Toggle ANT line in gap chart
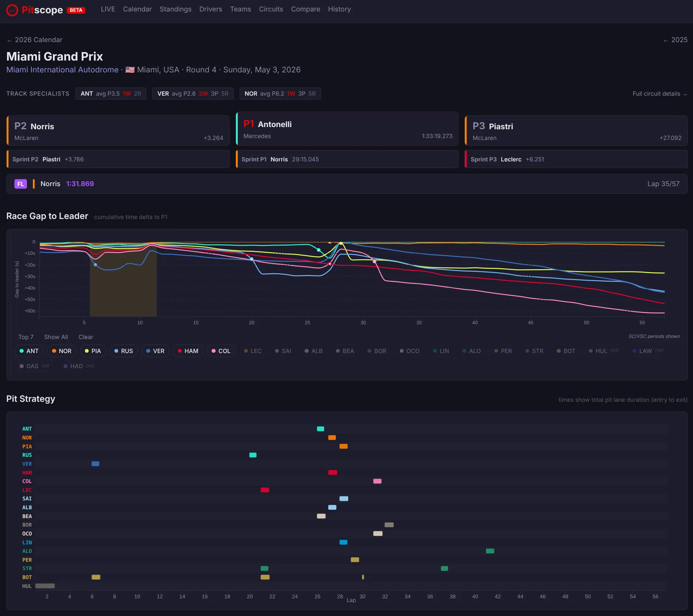The image size is (693, 616). [29, 351]
